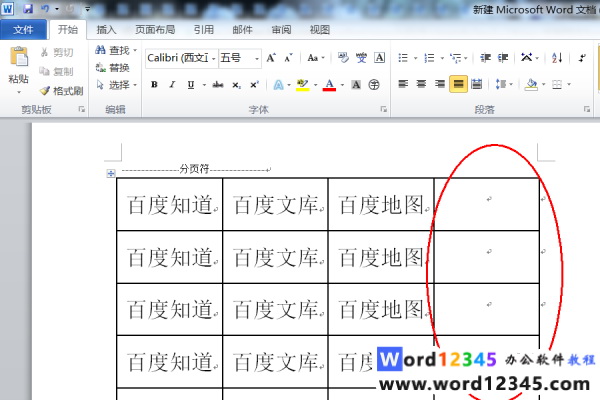This screenshot has width=600, height=400.
Task: Click the Text Effects icon
Action: pos(278,85)
